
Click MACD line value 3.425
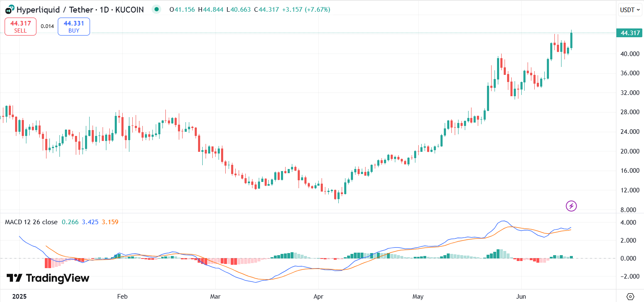[90, 222]
